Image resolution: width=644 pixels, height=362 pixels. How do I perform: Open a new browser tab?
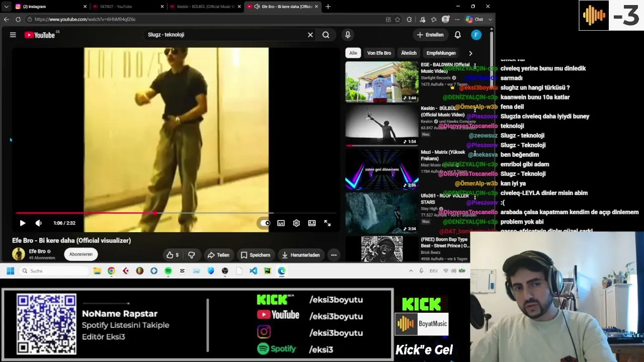pyautogui.click(x=328, y=7)
